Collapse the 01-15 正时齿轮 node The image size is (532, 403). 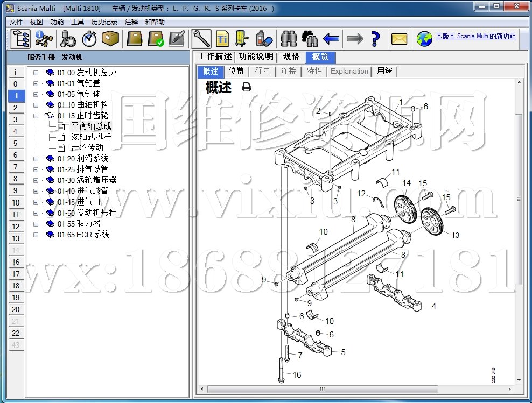[x=36, y=116]
